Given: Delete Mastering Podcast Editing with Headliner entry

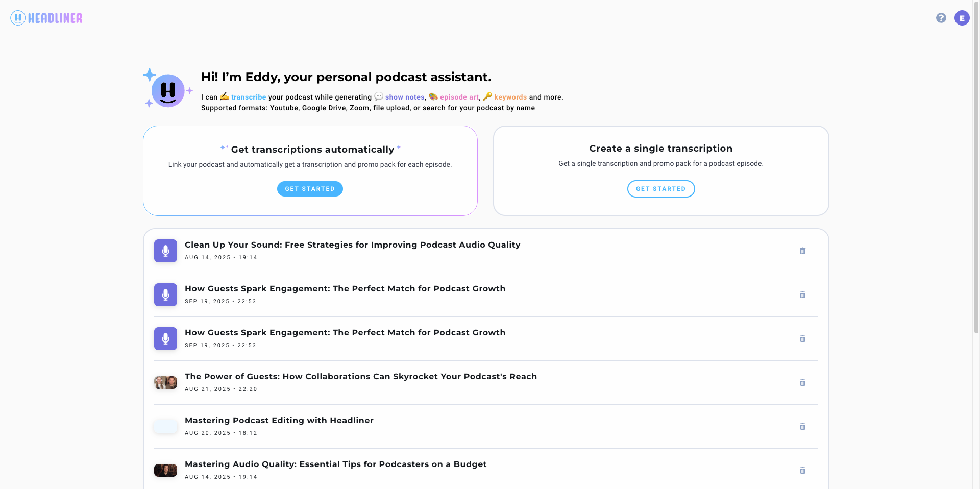Looking at the screenshot, I should tap(802, 427).
